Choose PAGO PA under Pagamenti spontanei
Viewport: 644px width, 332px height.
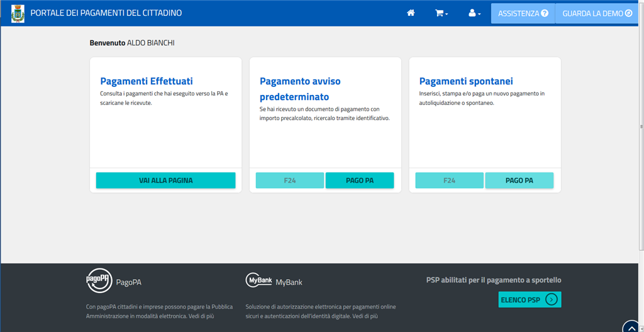(x=519, y=180)
